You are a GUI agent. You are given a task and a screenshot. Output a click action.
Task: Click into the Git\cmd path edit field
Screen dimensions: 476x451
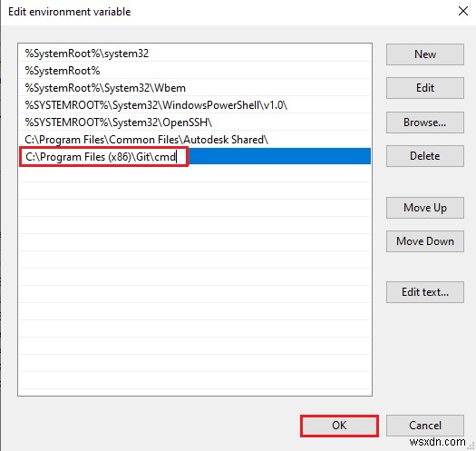click(104, 157)
